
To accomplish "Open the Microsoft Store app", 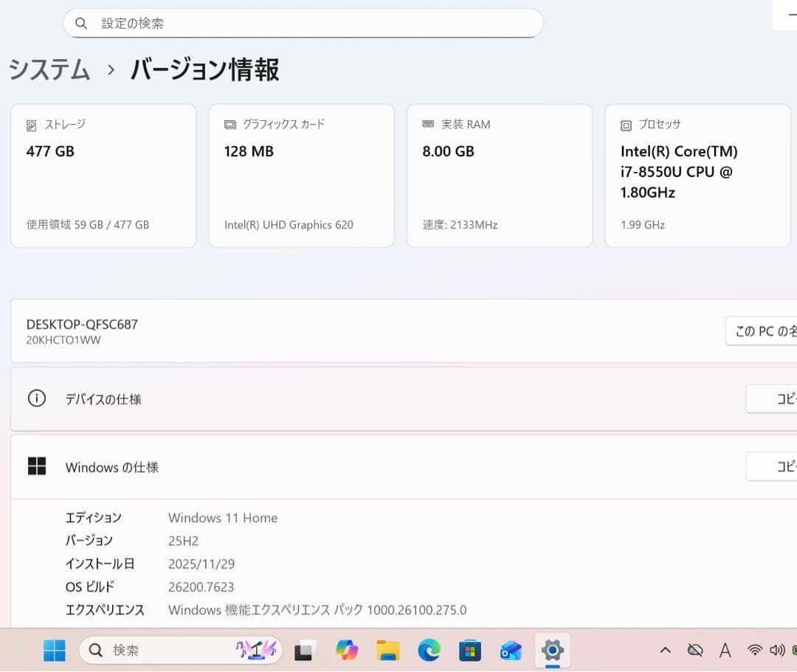I will pos(469,651).
